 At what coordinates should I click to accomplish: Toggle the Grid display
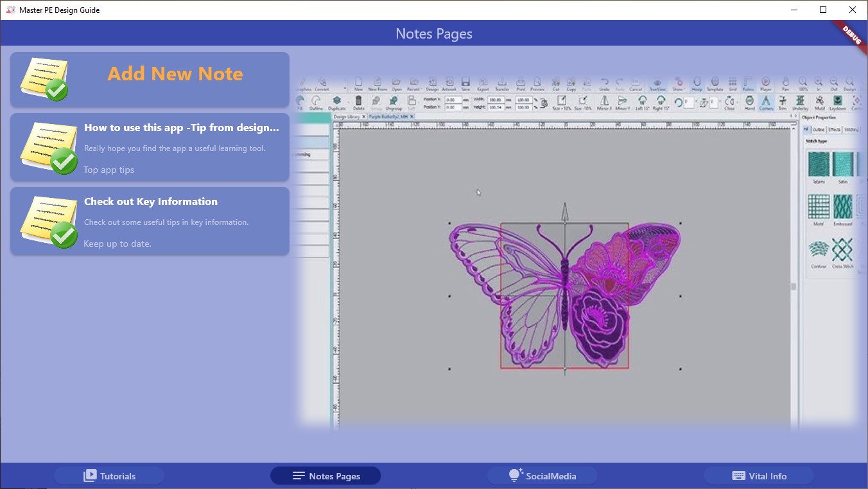pos(733,84)
